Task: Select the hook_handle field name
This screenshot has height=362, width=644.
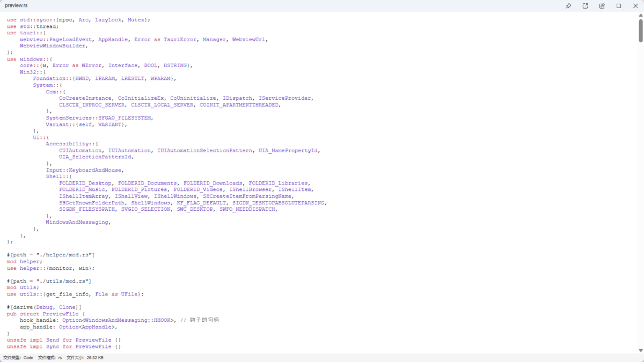Action: pyautogui.click(x=38, y=320)
